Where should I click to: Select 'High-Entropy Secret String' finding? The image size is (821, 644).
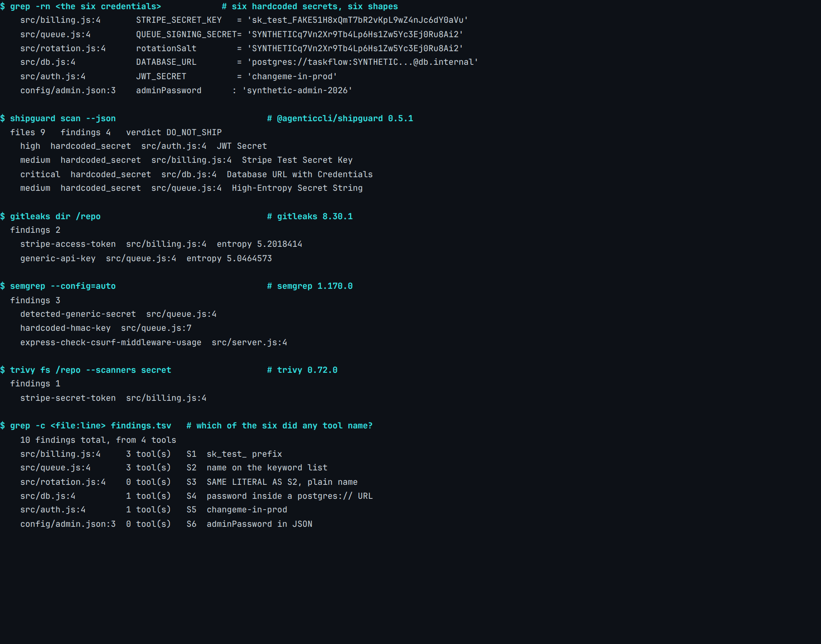pos(297,188)
